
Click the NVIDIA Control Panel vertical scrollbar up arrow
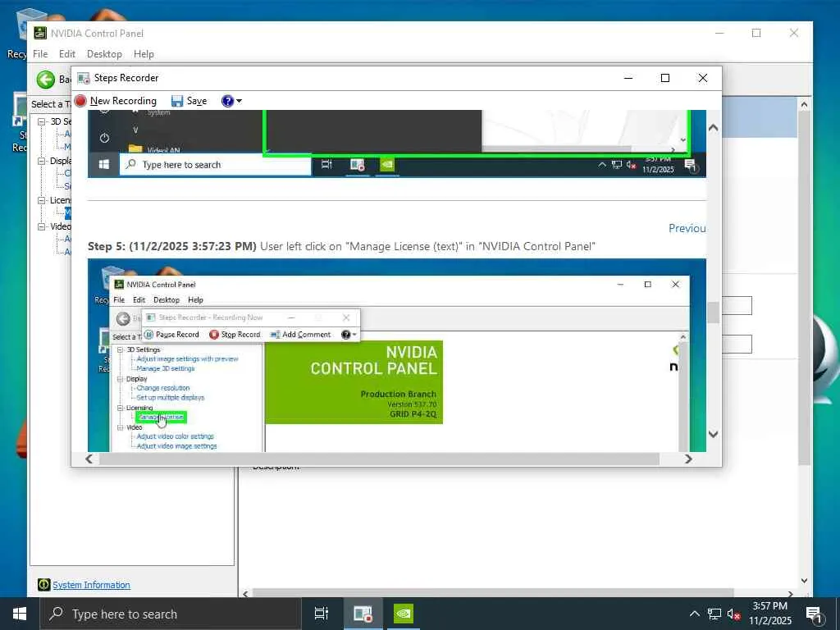coord(804,105)
